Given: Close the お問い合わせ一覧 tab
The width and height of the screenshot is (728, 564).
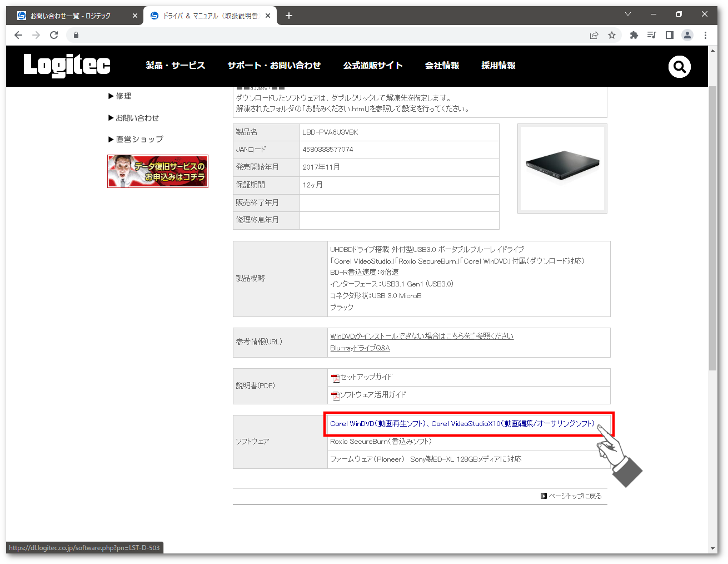Looking at the screenshot, I should pos(134,16).
